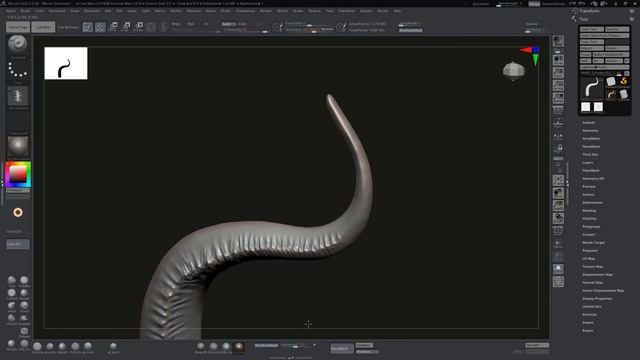Image resolution: width=640 pixels, height=360 pixels.
Task: Expand the ArrayMesh subpalette
Action: tap(591, 139)
